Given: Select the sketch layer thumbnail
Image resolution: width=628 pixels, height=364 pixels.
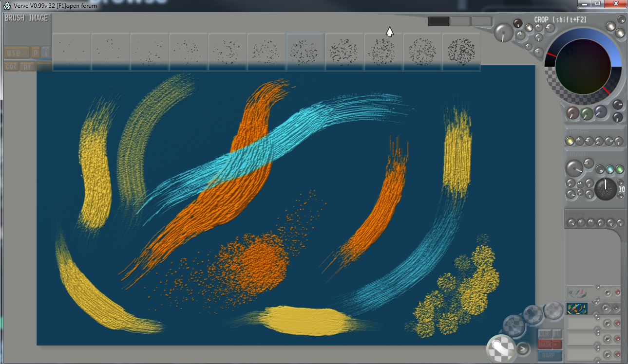Looking at the screenshot, I should 577,293.
